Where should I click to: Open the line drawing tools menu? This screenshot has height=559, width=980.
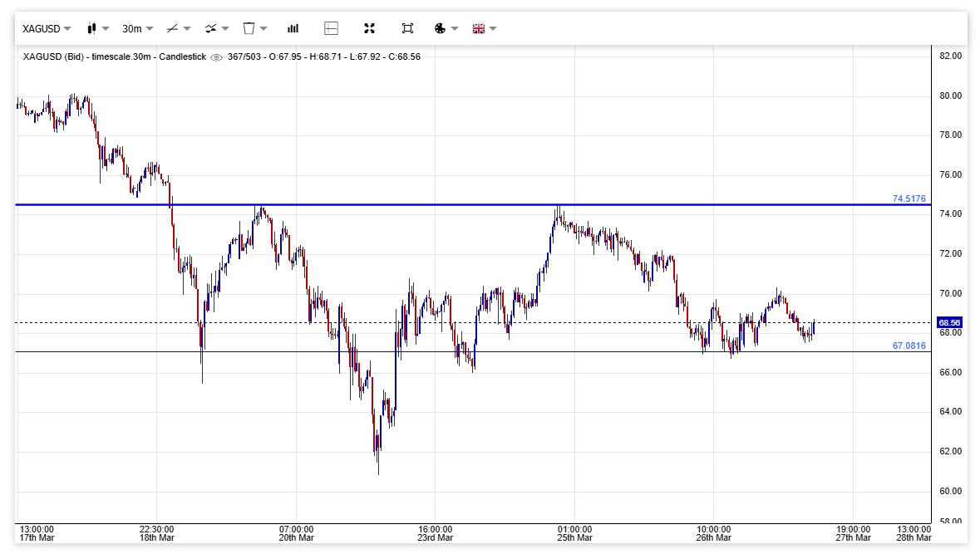pyautogui.click(x=178, y=28)
